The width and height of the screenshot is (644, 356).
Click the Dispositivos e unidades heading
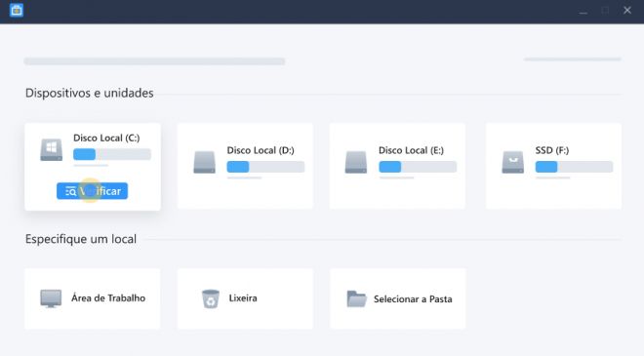(x=89, y=94)
